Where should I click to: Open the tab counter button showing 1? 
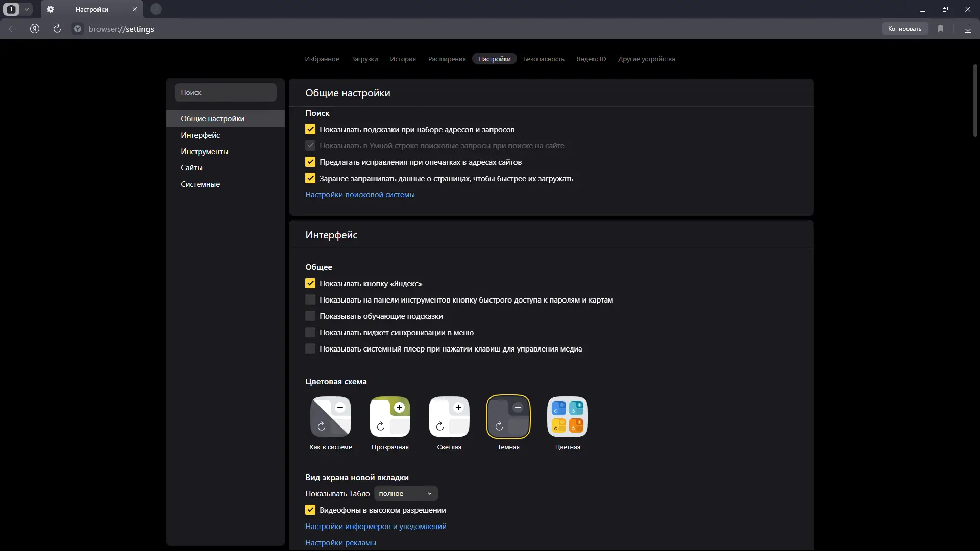[x=11, y=9]
